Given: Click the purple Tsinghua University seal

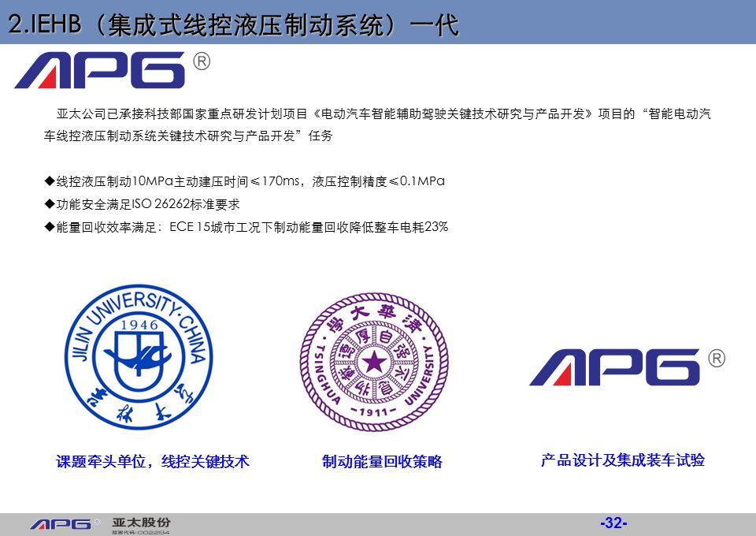Looking at the screenshot, I should [373, 362].
